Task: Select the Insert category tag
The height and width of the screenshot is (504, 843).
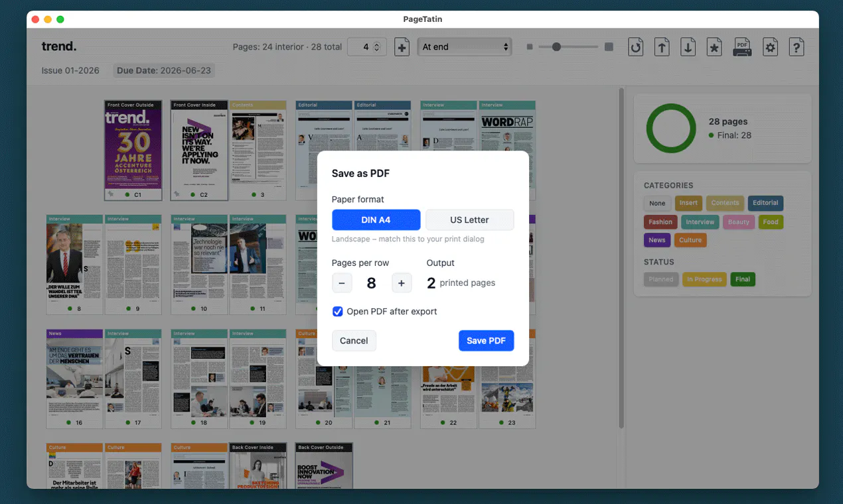Action: [x=688, y=203]
